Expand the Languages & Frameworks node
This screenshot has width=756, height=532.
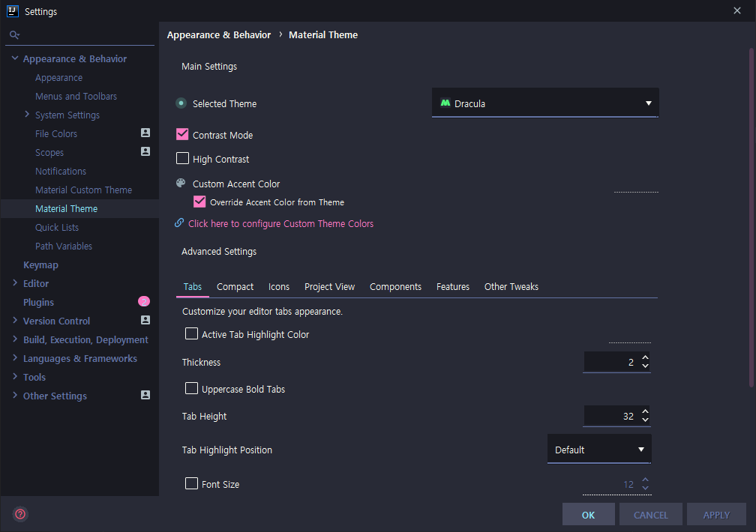[15, 358]
